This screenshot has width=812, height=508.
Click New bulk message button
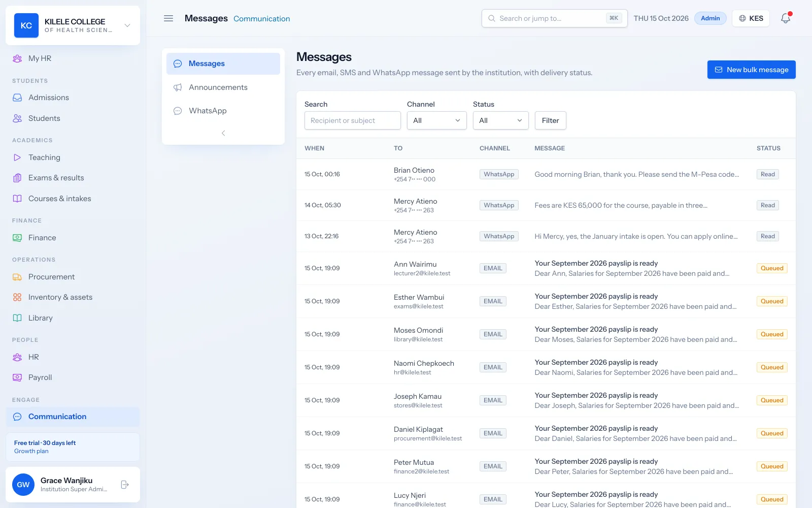point(751,70)
